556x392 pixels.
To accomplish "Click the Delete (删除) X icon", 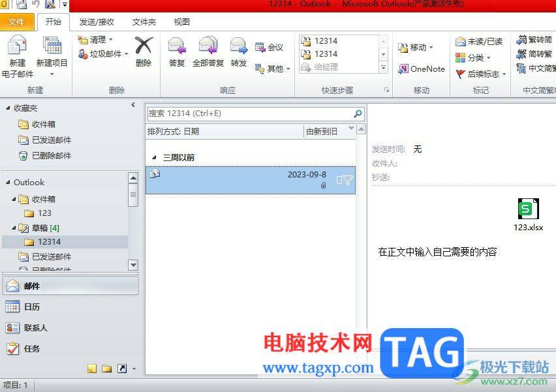I will click(144, 46).
